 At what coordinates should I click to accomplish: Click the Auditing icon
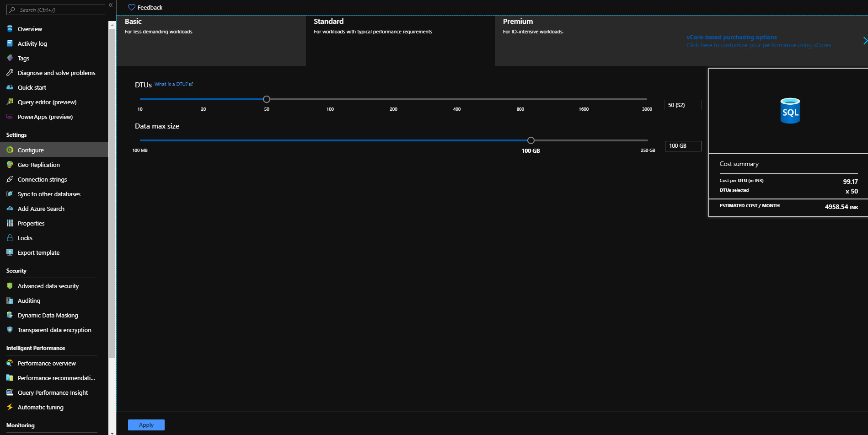tap(10, 301)
